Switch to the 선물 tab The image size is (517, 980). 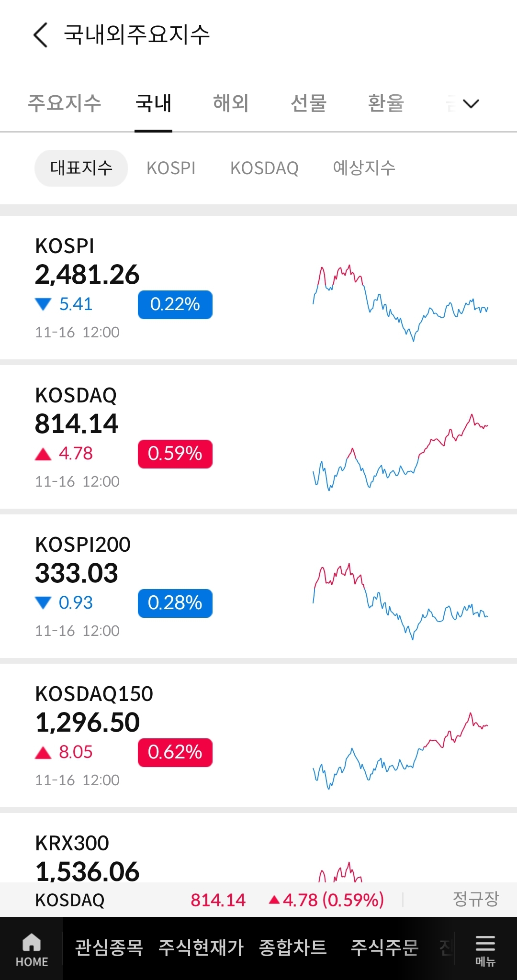pyautogui.click(x=308, y=103)
